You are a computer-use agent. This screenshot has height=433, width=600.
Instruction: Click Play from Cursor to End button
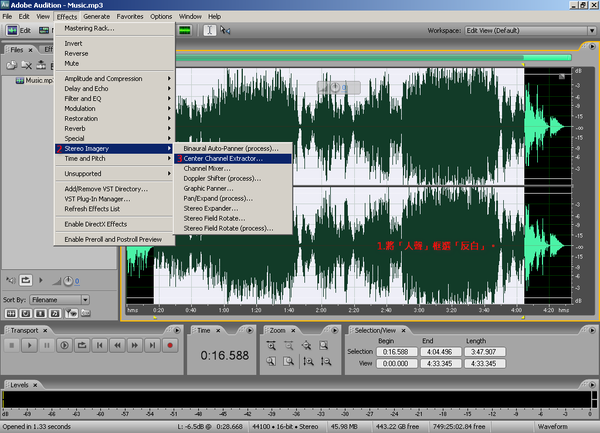[x=64, y=345]
